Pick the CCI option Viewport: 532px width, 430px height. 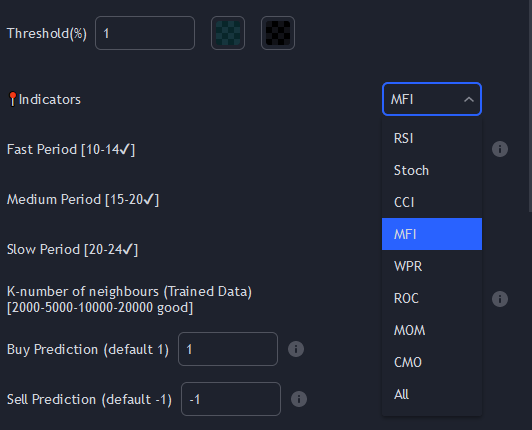[x=432, y=202]
